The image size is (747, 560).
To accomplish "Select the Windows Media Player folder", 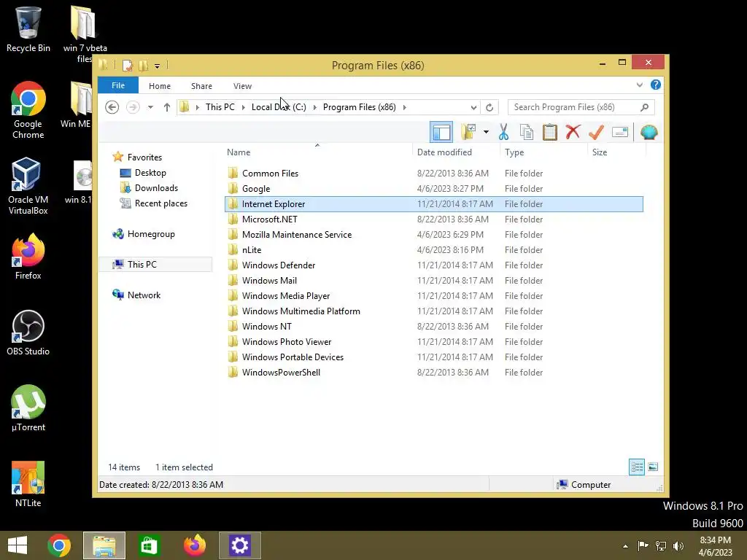I will coord(433,296).
